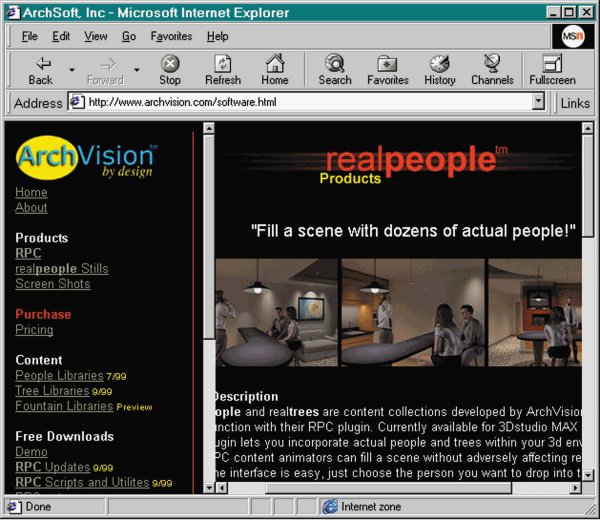
Task: Click the Purchase heading text
Action: point(43,315)
